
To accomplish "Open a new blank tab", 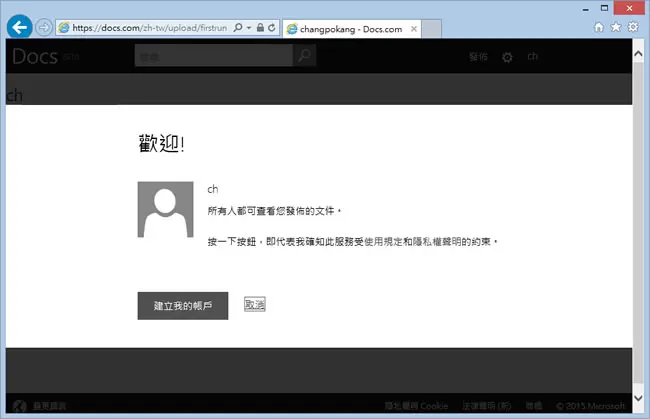I will pyautogui.click(x=432, y=29).
